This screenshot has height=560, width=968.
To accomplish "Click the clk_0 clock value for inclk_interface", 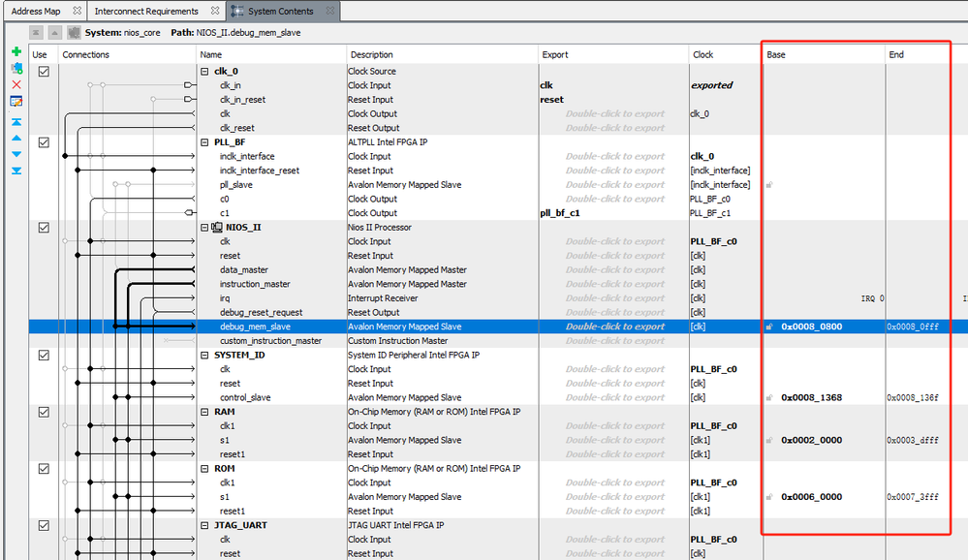I will click(x=702, y=156).
